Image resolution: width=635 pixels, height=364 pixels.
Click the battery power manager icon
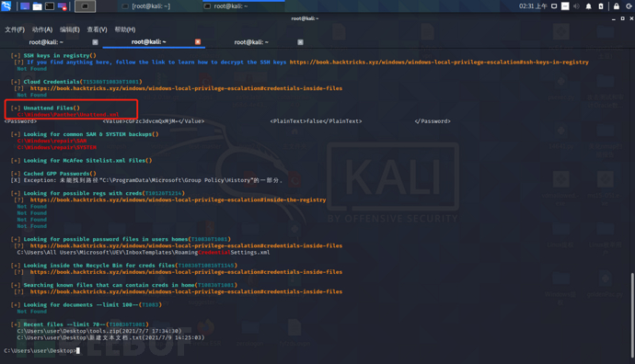tap(601, 6)
